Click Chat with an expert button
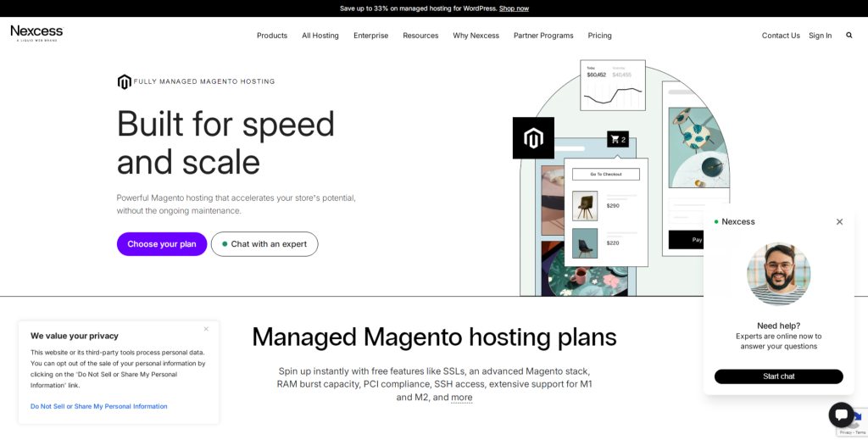 (264, 244)
